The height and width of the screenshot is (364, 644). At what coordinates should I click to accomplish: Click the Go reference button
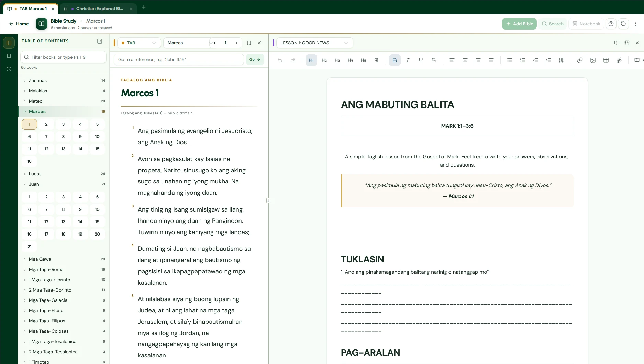255,59
